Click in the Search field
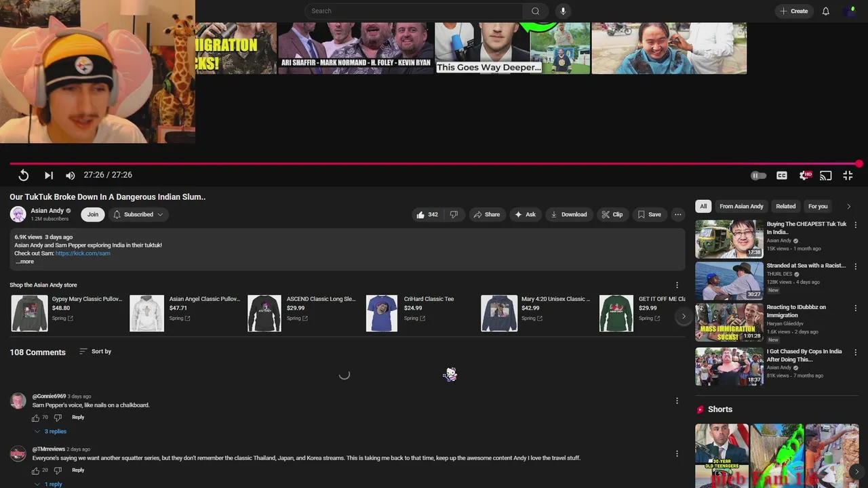 coord(414,11)
